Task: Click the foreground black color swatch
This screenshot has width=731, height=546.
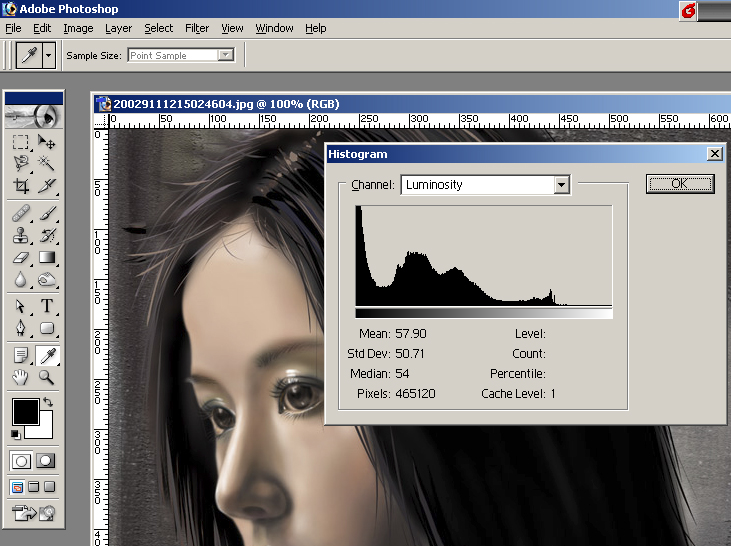Action: [24, 410]
